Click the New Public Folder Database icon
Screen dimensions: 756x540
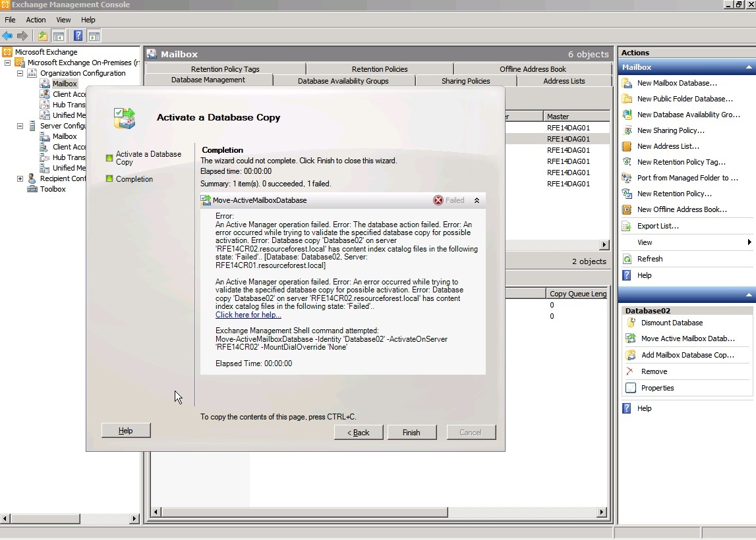627,99
